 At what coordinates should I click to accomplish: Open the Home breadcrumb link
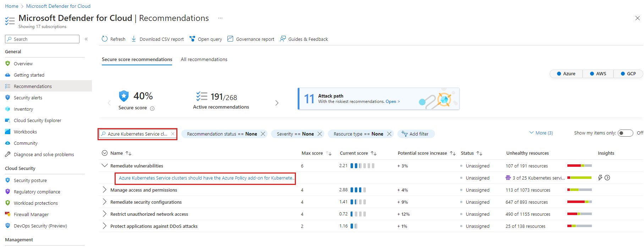[12, 6]
